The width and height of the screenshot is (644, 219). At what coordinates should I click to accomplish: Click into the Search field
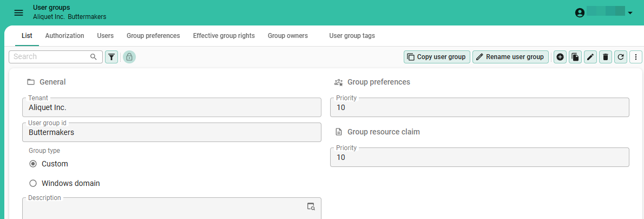50,57
